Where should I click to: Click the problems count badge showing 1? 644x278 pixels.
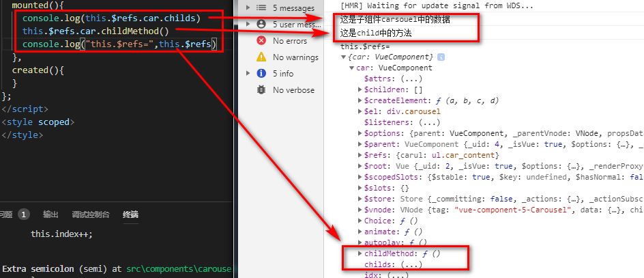click(x=24, y=214)
